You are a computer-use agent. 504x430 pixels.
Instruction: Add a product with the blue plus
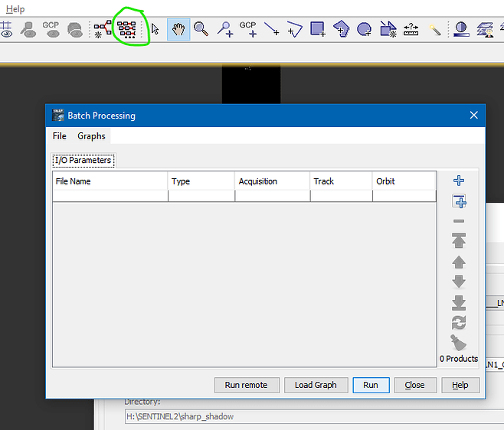[x=459, y=181]
